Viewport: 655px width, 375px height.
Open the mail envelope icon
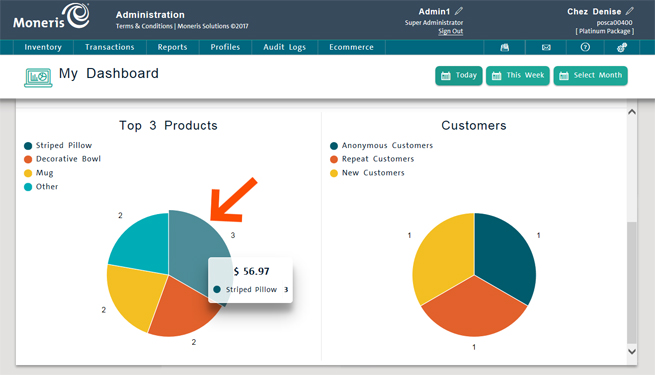(546, 47)
